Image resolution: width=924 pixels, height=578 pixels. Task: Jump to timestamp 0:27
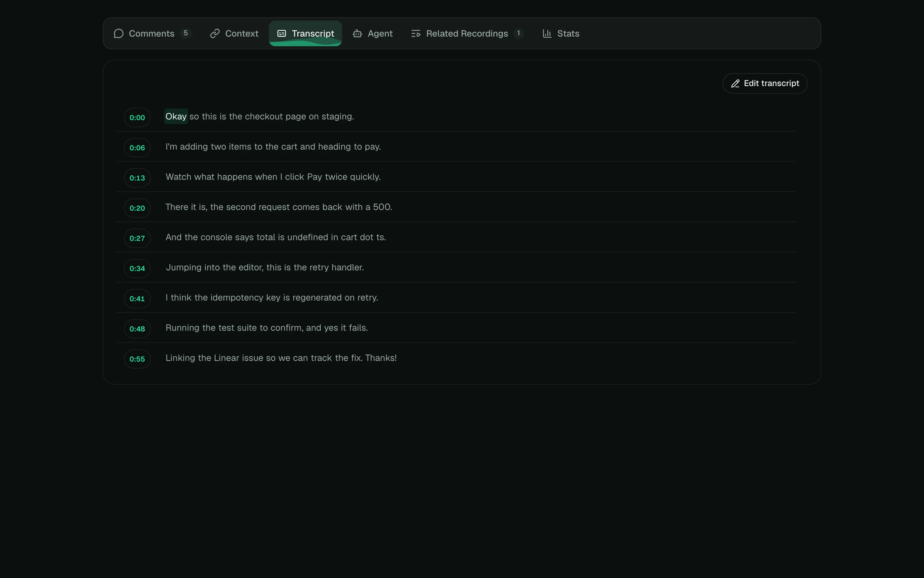pyautogui.click(x=137, y=238)
